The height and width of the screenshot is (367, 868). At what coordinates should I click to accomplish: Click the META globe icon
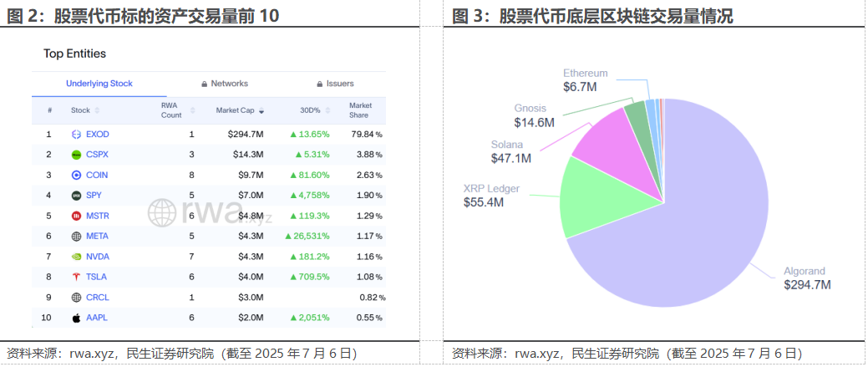76,236
